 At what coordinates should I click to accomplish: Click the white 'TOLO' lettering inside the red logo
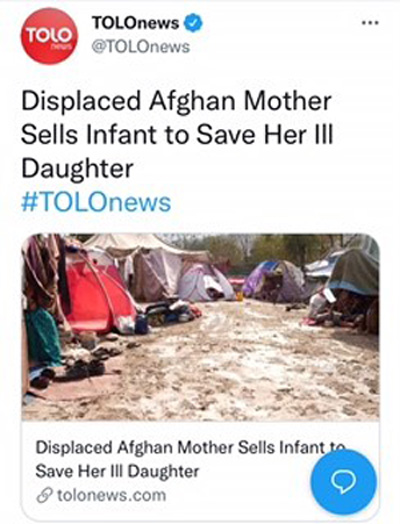49,35
